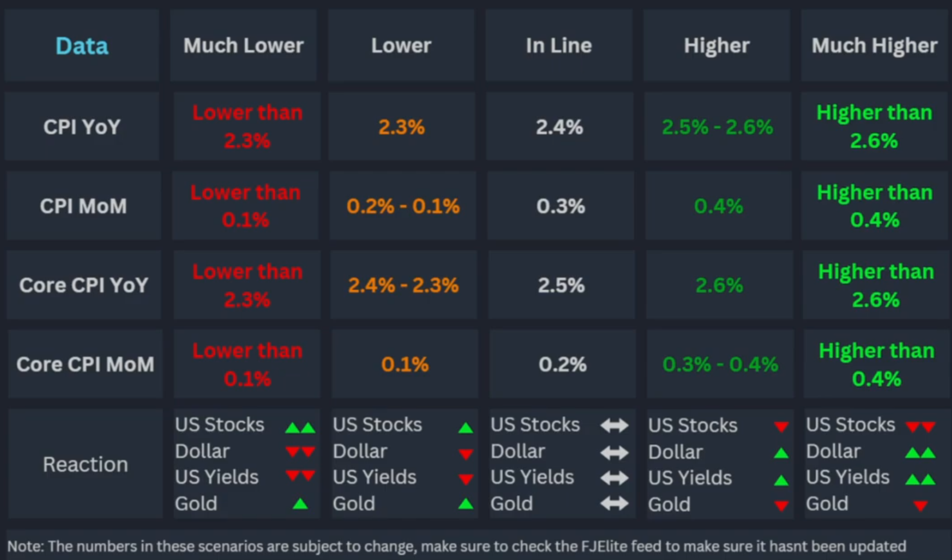
Task: Click the orange 2.3% CPI YoY cell
Action: pos(402,127)
